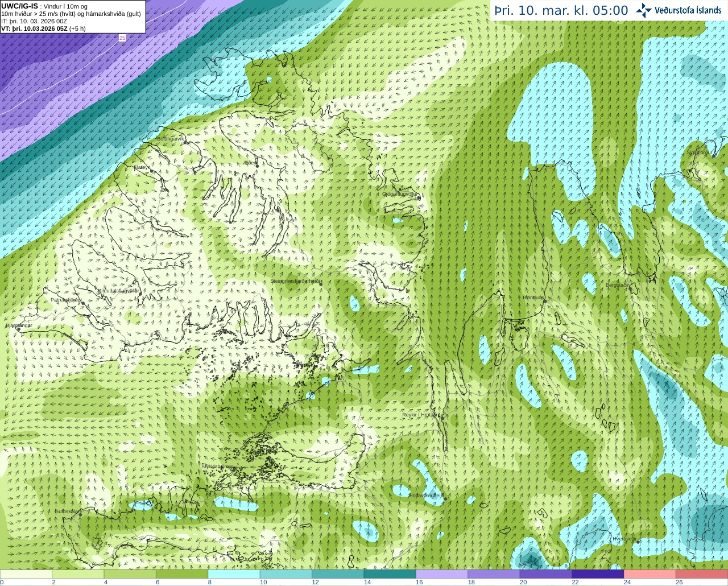Click the Steingrímsfjarðarheiði station label
The image size is (728, 586).
[x=296, y=281]
